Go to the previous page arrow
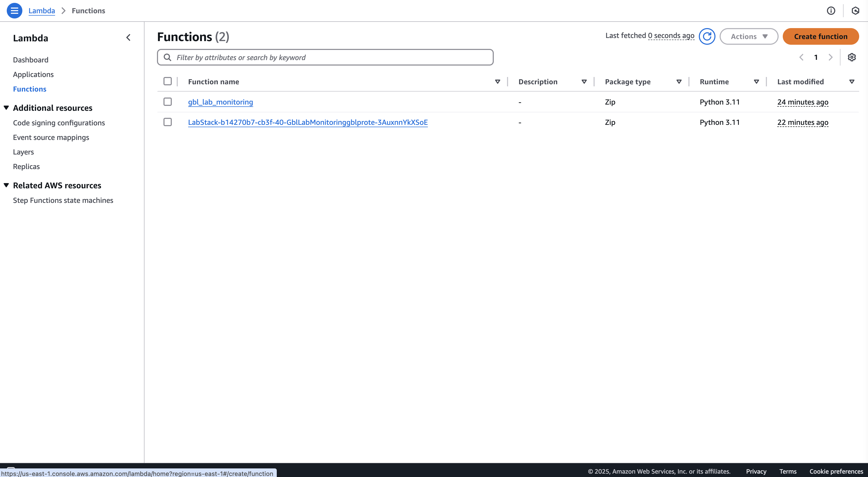The image size is (868, 477). click(x=801, y=57)
